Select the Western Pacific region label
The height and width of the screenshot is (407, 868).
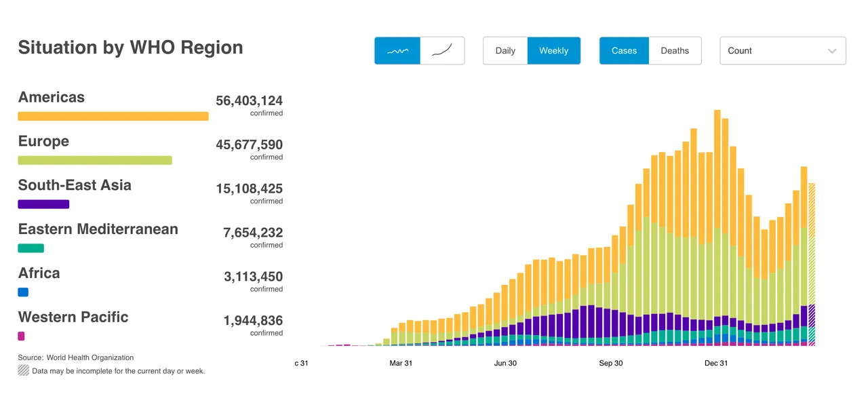tap(73, 317)
